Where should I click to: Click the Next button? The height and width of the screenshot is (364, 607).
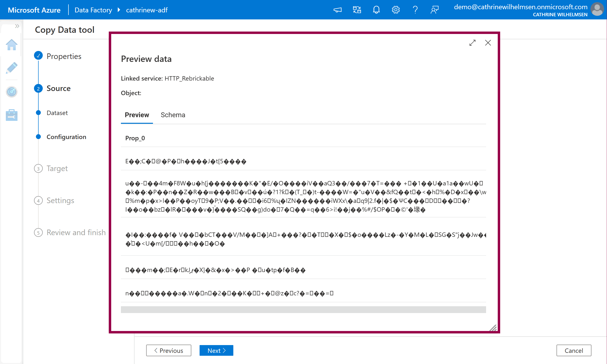[216, 350]
